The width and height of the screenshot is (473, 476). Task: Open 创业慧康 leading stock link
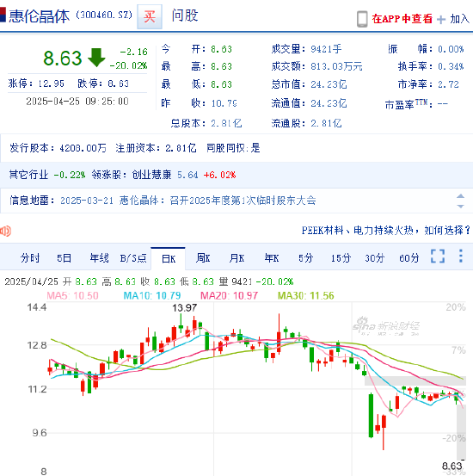151,175
